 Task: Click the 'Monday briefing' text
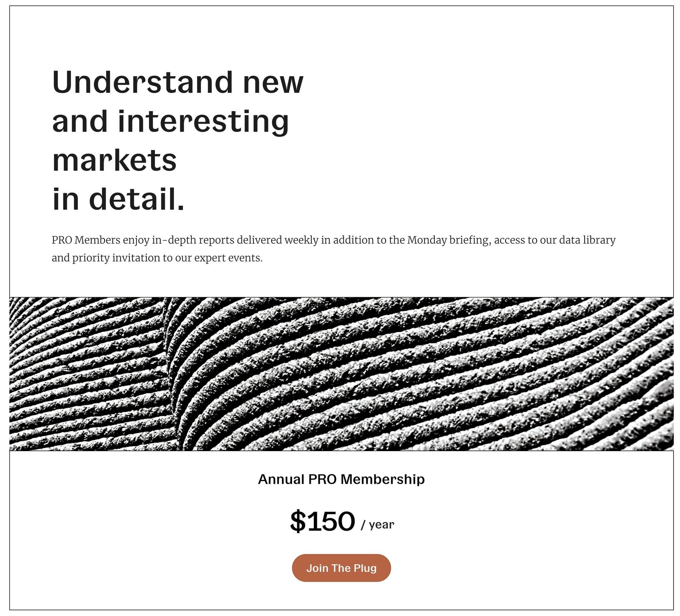tap(449, 240)
